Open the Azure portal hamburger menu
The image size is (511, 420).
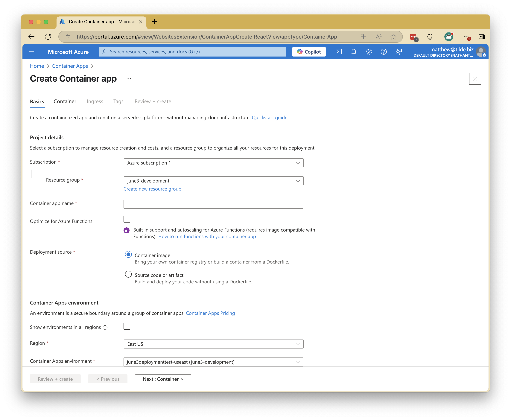click(31, 51)
